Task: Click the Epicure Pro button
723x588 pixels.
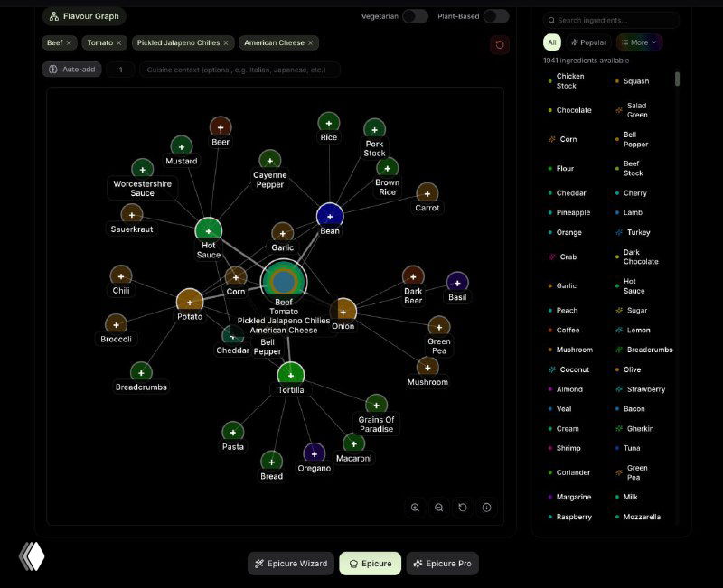Action: point(442,564)
